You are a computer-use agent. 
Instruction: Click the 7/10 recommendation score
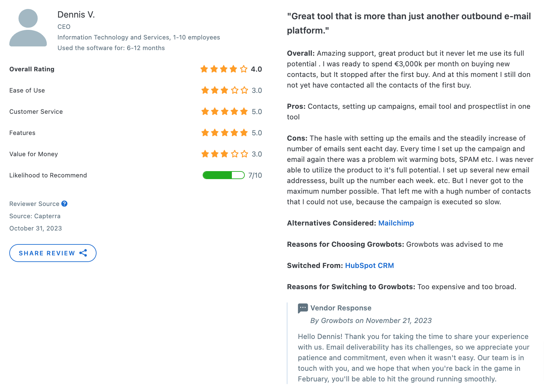click(x=255, y=175)
